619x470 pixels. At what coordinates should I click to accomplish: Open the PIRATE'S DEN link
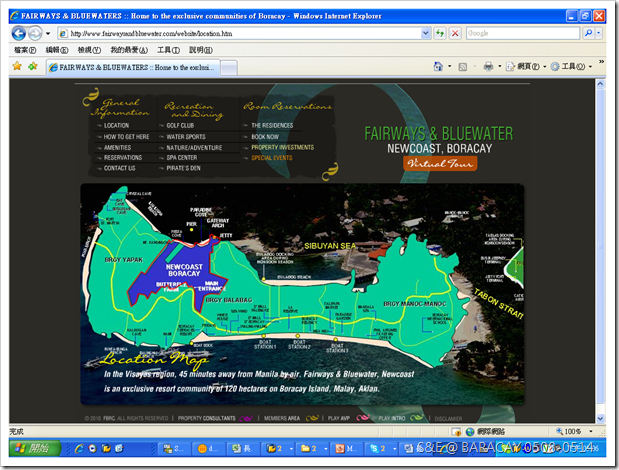coord(183,168)
